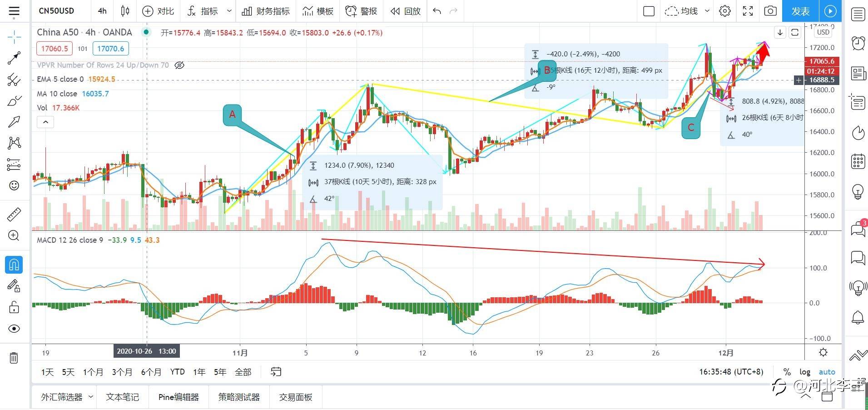
Task: Open the USD currency selector on price axis
Action: [x=823, y=32]
